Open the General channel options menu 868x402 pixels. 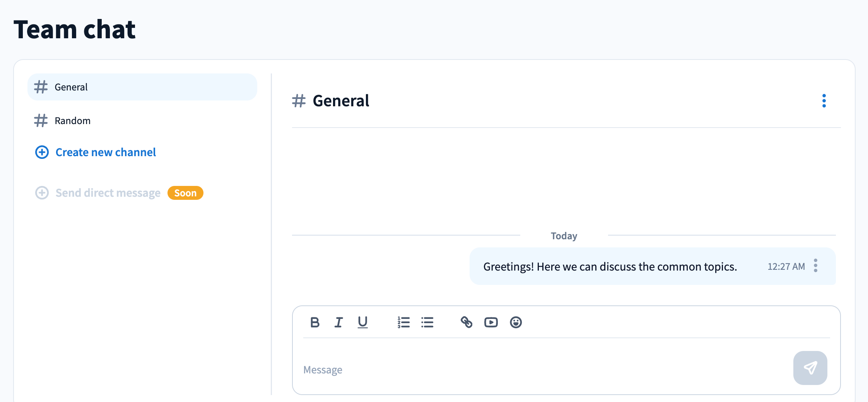point(824,101)
